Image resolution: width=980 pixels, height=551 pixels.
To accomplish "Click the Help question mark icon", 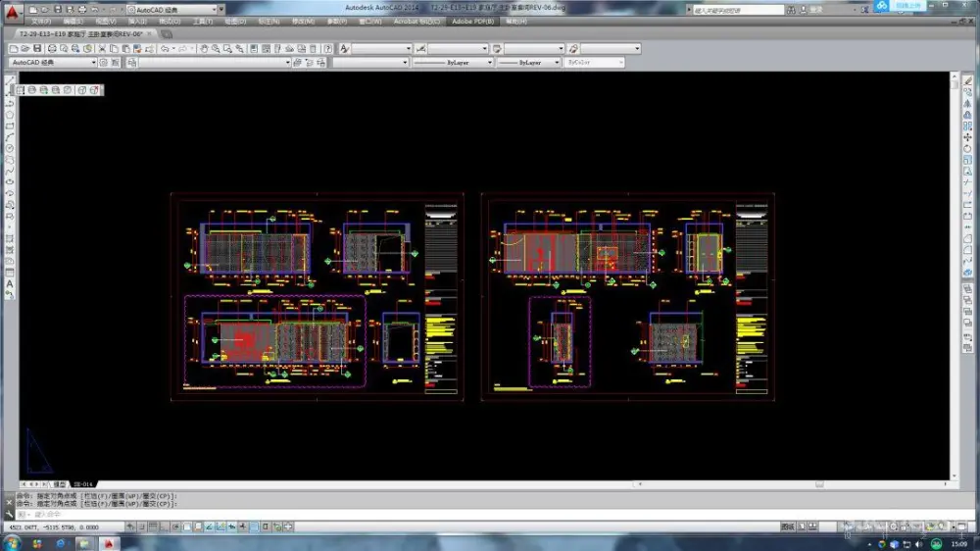I will [x=328, y=48].
